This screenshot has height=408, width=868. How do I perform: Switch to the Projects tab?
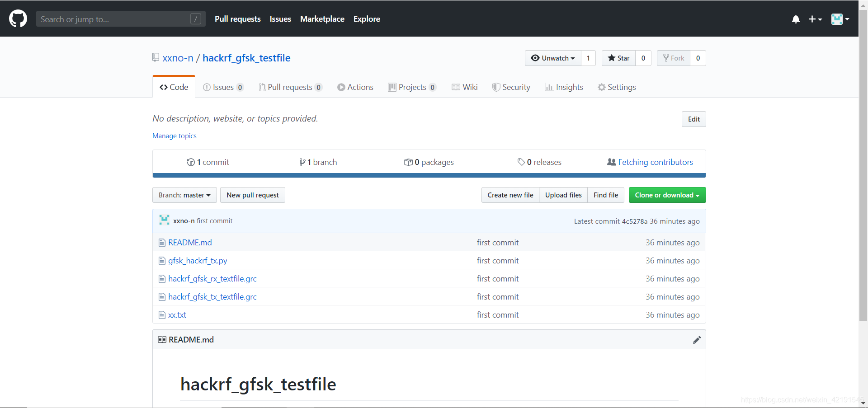(x=412, y=87)
